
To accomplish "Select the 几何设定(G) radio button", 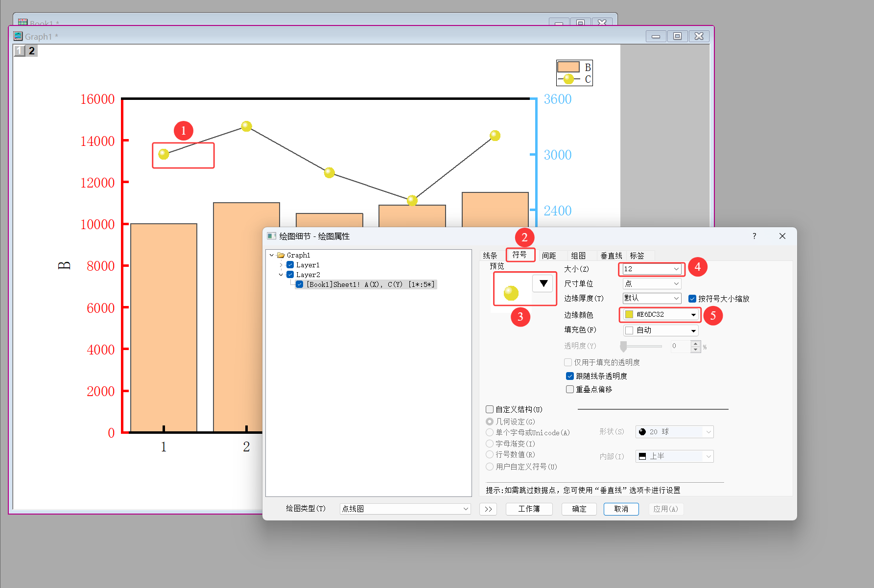I will tap(490, 422).
